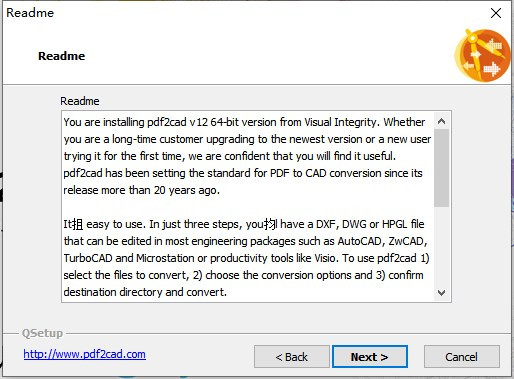514x379 pixels.
Task: Click the QSetup label above the link
Action: [x=42, y=333]
